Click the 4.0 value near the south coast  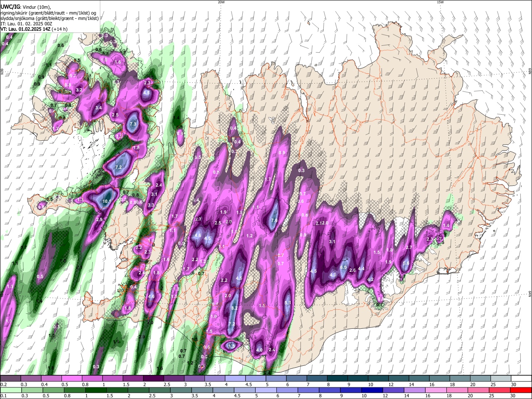(x=259, y=350)
